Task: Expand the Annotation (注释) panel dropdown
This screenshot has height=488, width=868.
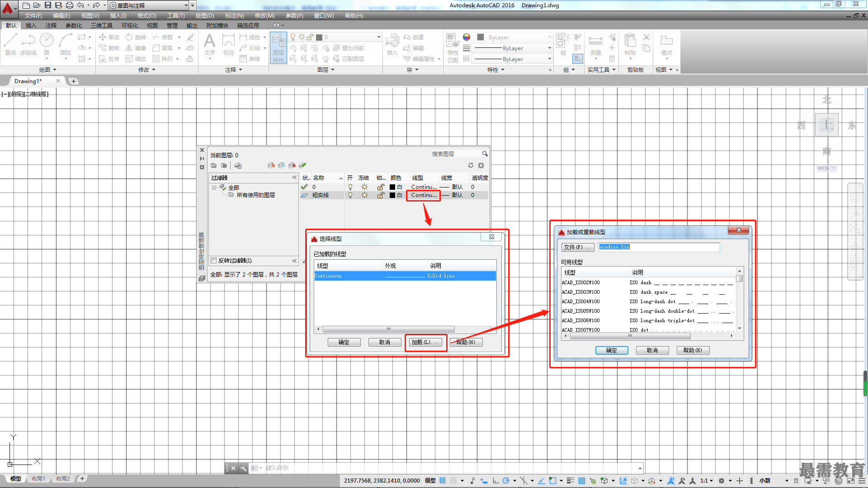Action: 234,70
